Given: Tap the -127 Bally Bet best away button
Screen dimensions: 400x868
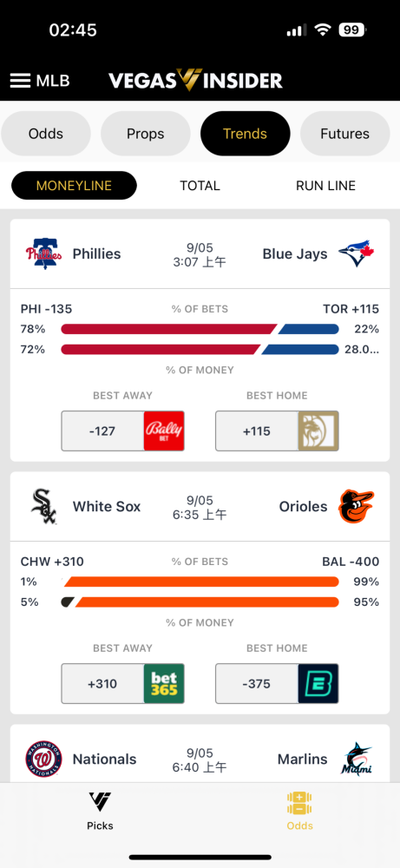Looking at the screenshot, I should [x=123, y=431].
